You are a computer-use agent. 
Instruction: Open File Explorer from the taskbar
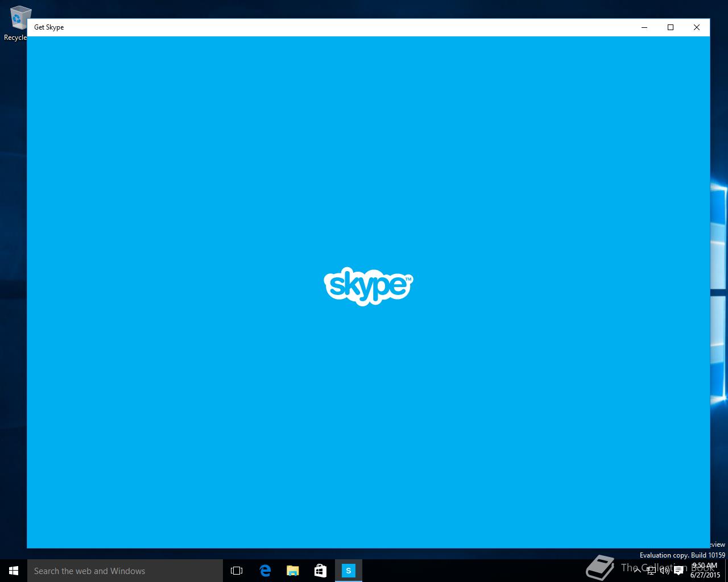(x=292, y=571)
